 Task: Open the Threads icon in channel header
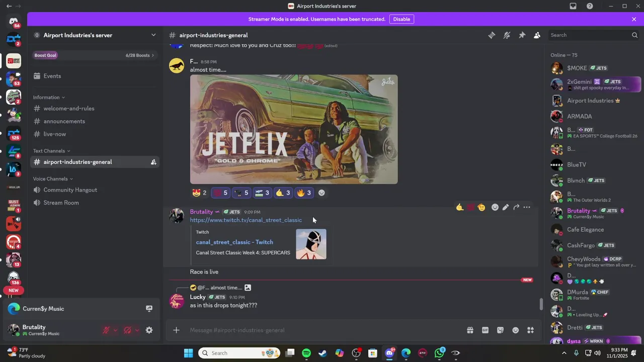tap(492, 35)
